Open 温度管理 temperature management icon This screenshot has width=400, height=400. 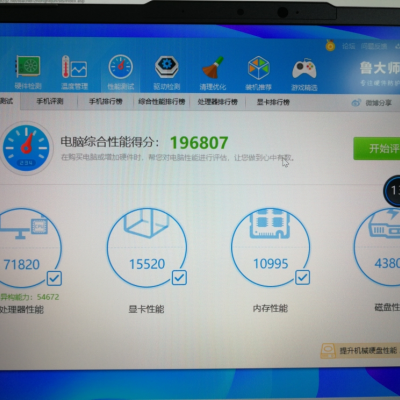(74, 67)
